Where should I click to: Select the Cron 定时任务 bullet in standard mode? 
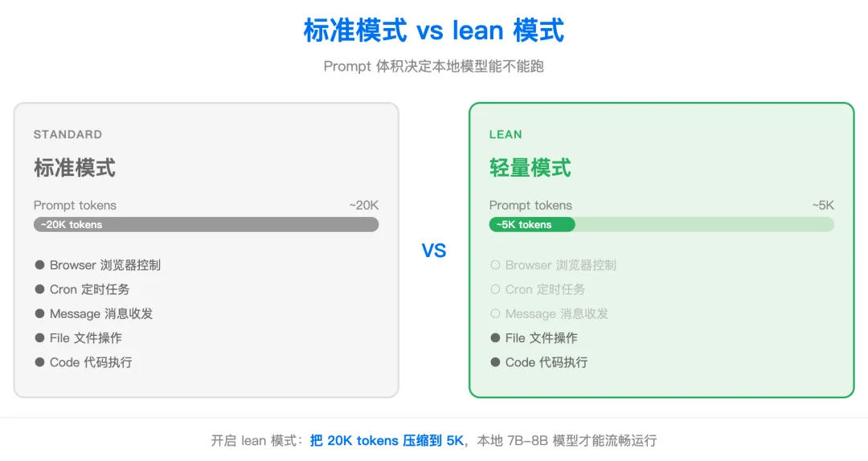click(x=39, y=289)
